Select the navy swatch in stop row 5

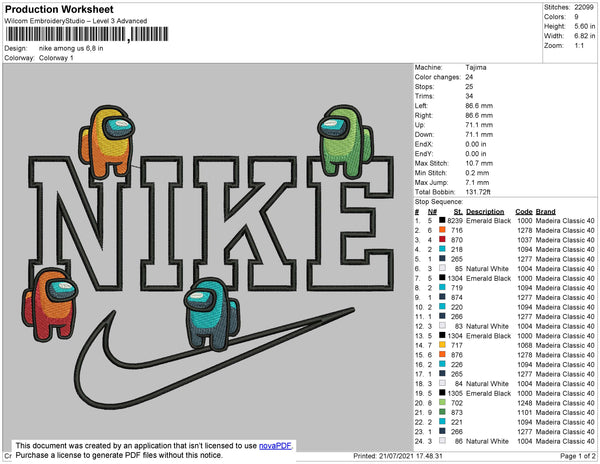pos(442,259)
